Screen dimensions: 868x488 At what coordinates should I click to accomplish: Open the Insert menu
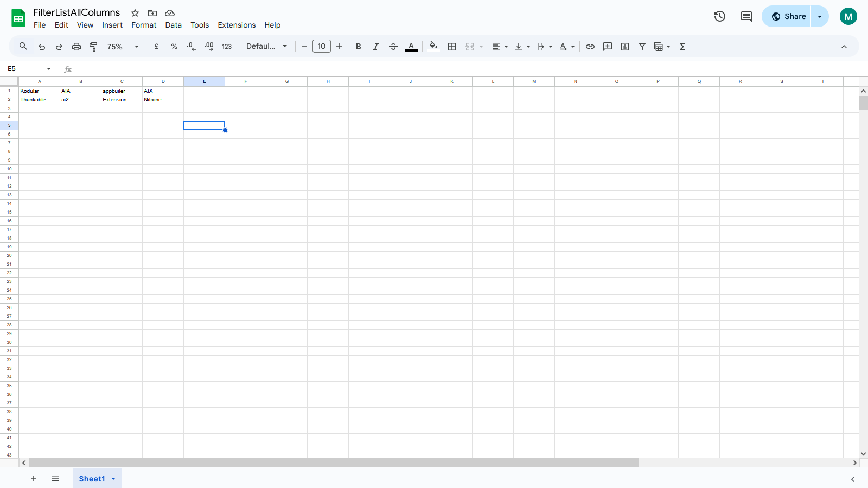(112, 25)
